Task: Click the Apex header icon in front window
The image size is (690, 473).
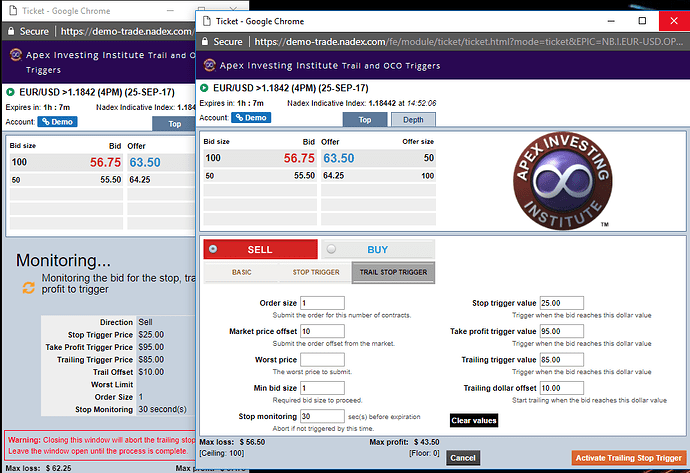Action: coord(209,66)
